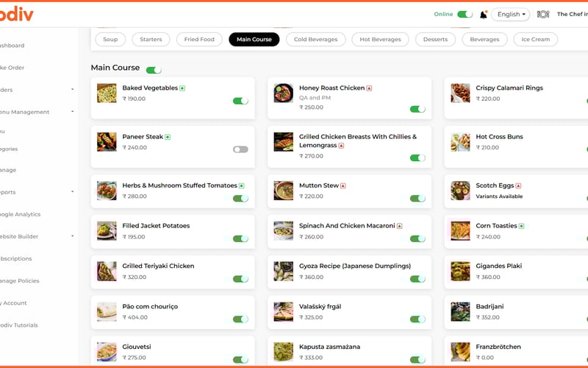Open Subscriptions in sidebar
Image resolution: width=588 pixels, height=368 pixels.
(16, 258)
